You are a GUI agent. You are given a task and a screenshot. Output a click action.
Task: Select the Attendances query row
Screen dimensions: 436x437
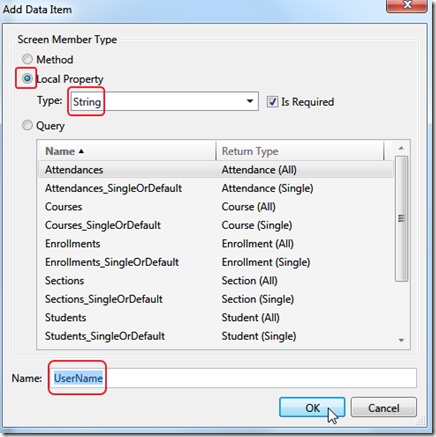click(216, 170)
